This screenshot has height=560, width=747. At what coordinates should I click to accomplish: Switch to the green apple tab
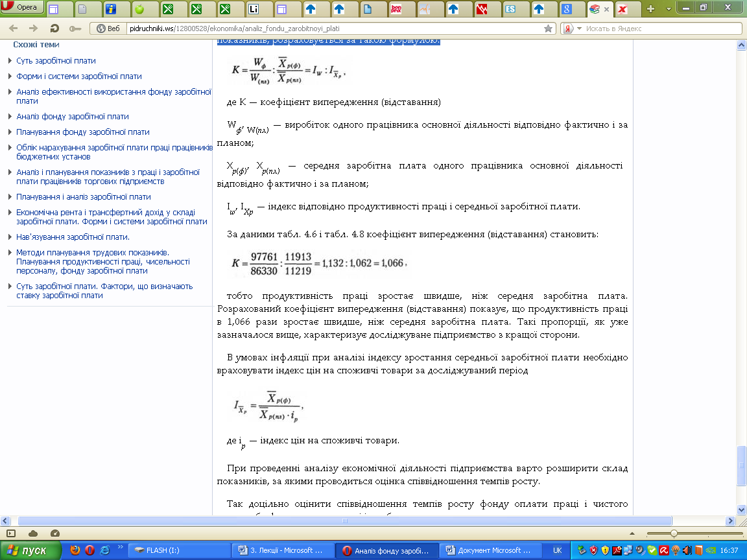point(139,8)
